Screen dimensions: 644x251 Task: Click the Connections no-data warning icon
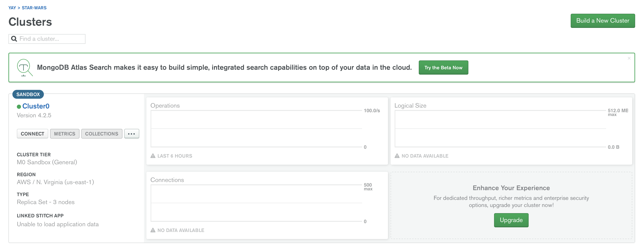(153, 230)
